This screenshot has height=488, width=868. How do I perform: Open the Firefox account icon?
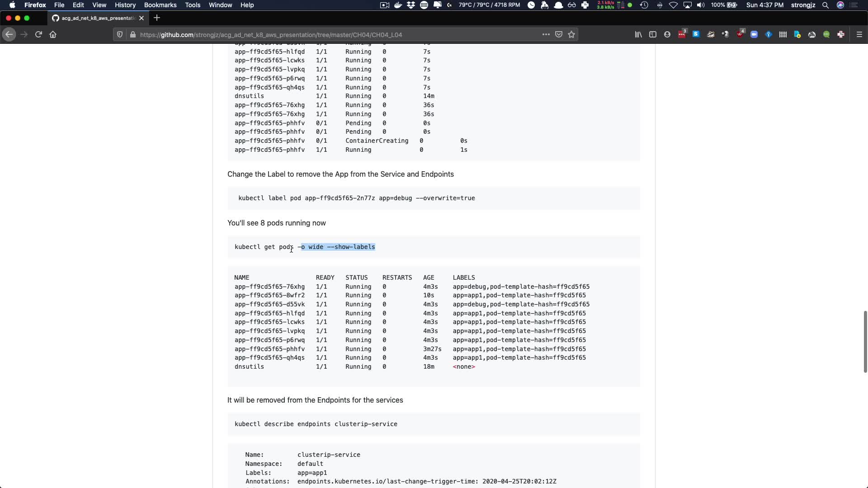click(667, 34)
